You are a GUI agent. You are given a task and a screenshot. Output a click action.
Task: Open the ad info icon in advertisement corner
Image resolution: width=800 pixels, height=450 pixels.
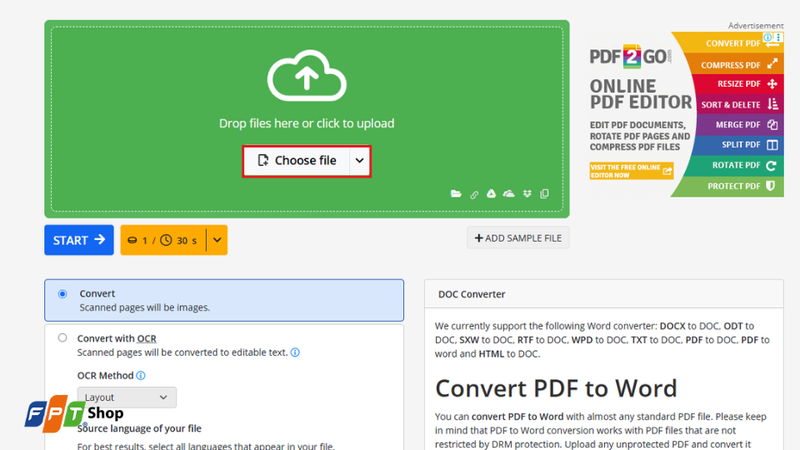coord(767,37)
